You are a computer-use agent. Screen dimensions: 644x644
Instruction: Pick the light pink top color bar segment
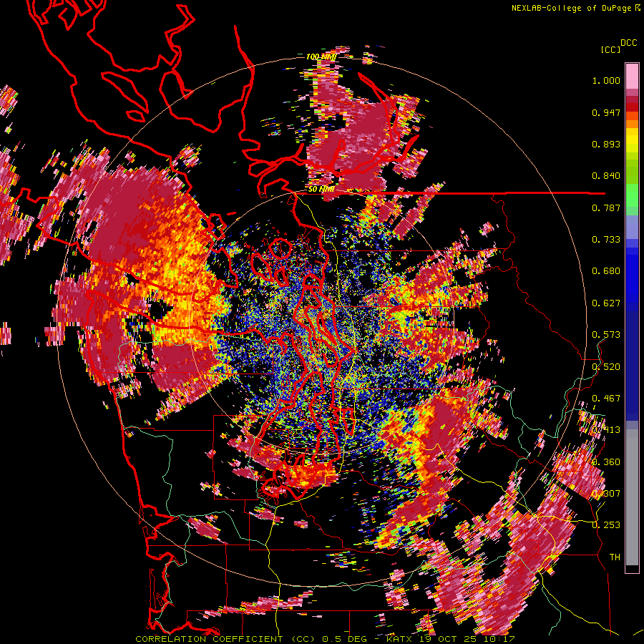pos(632,76)
